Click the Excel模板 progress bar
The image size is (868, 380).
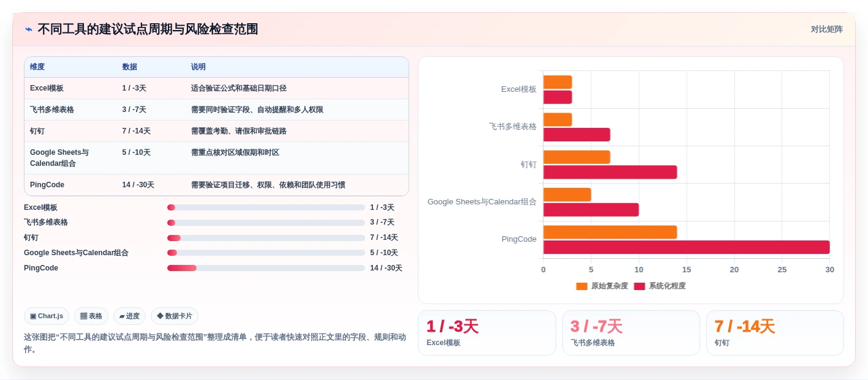click(x=266, y=207)
